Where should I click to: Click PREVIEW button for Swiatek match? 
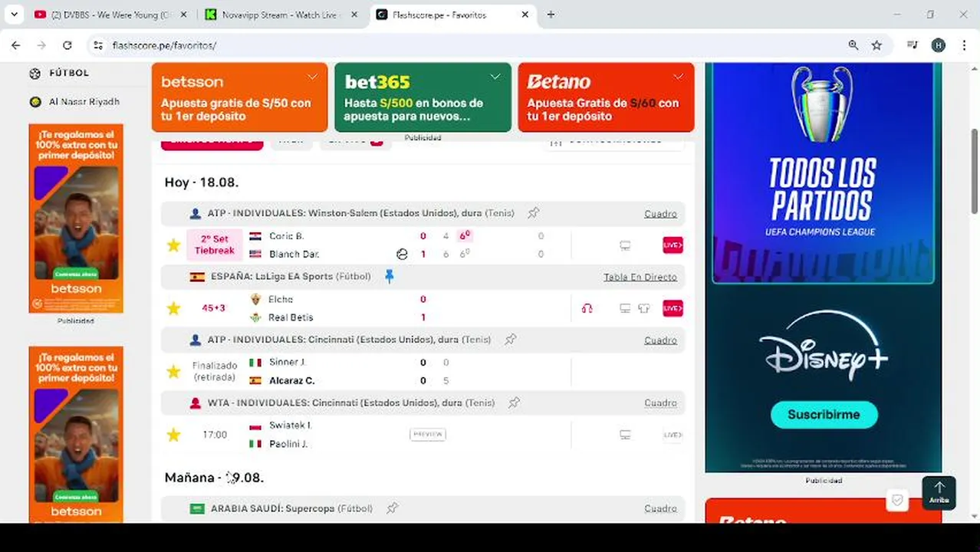tap(428, 434)
